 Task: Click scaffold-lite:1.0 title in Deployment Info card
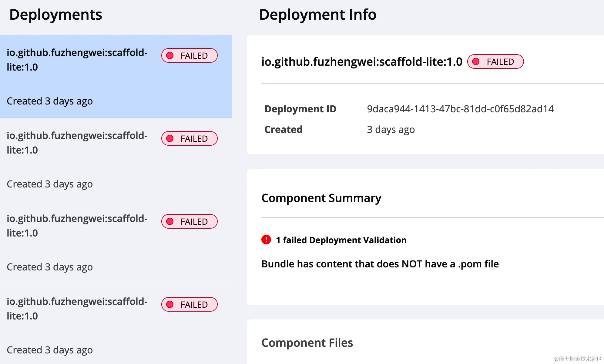point(361,62)
